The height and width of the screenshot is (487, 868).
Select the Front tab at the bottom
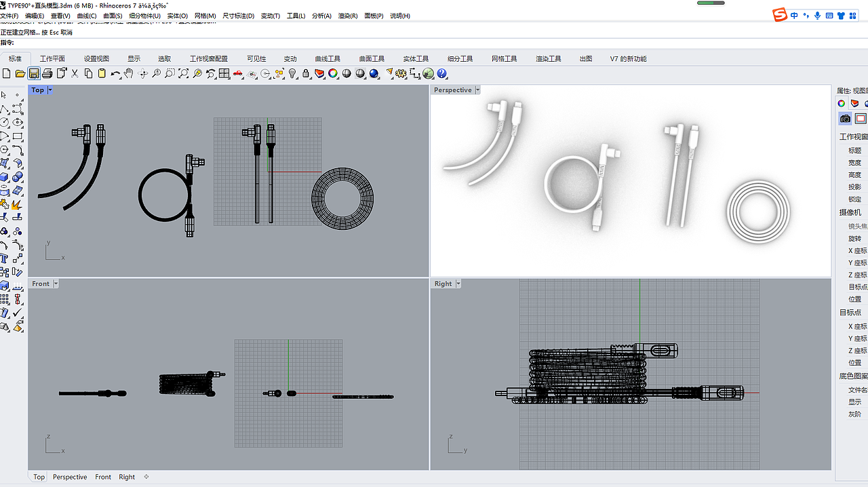(103, 477)
